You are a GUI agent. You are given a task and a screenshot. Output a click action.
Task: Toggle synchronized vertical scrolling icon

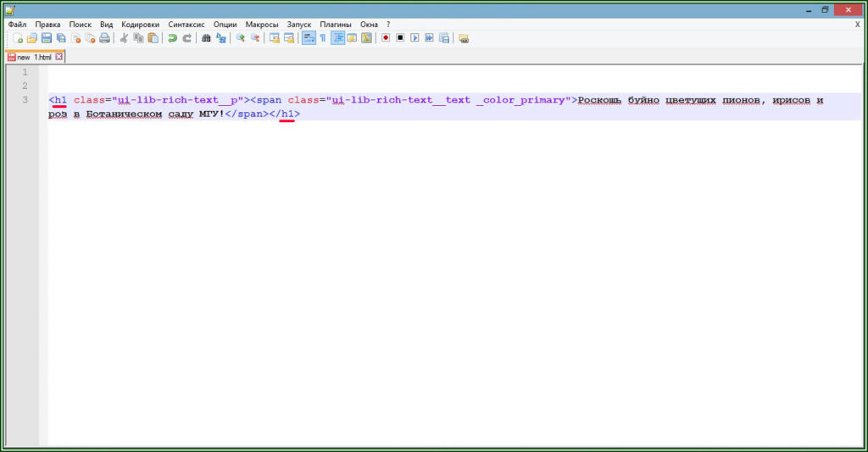pos(275,38)
